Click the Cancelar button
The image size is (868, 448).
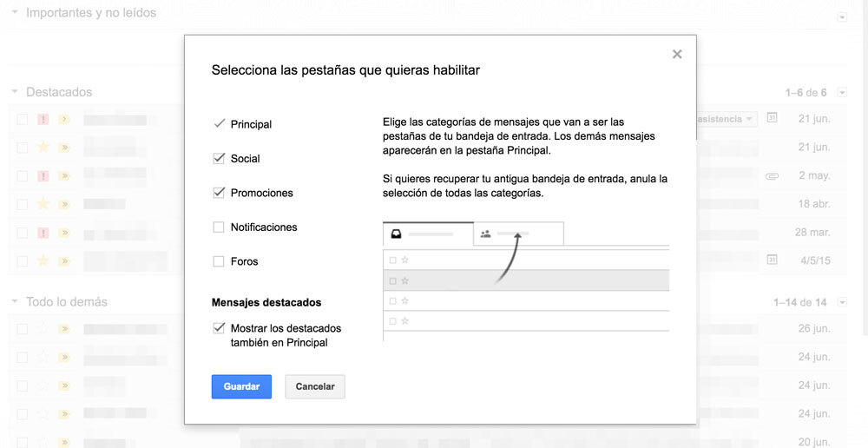pos(315,386)
